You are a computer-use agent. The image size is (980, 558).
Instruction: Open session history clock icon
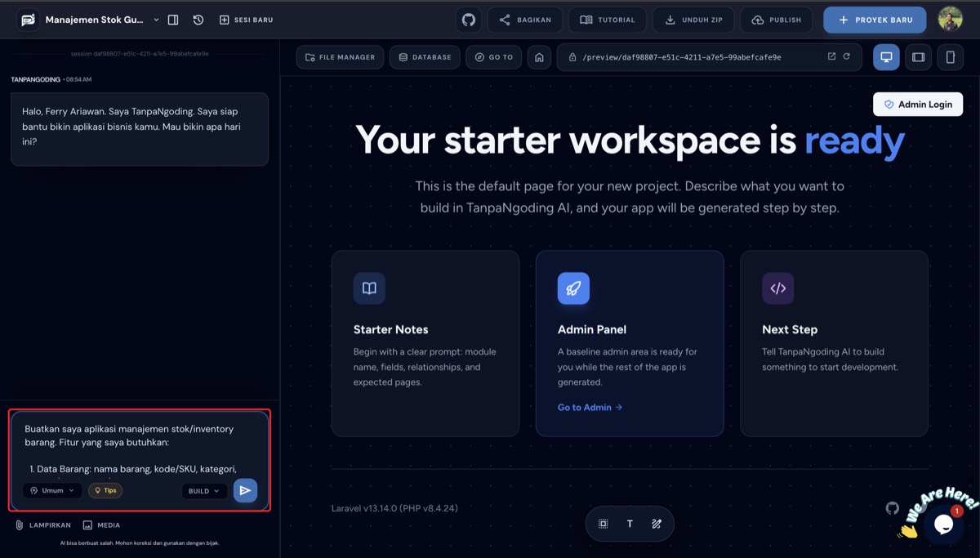click(198, 20)
